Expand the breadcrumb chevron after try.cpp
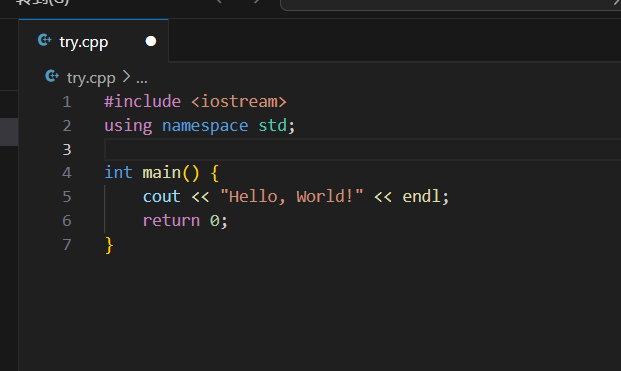This screenshot has width=621, height=371. [126, 77]
